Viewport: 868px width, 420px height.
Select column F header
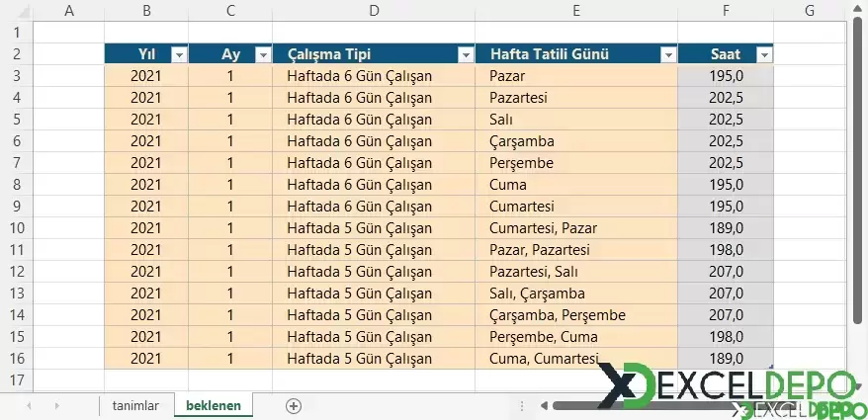coord(726,10)
